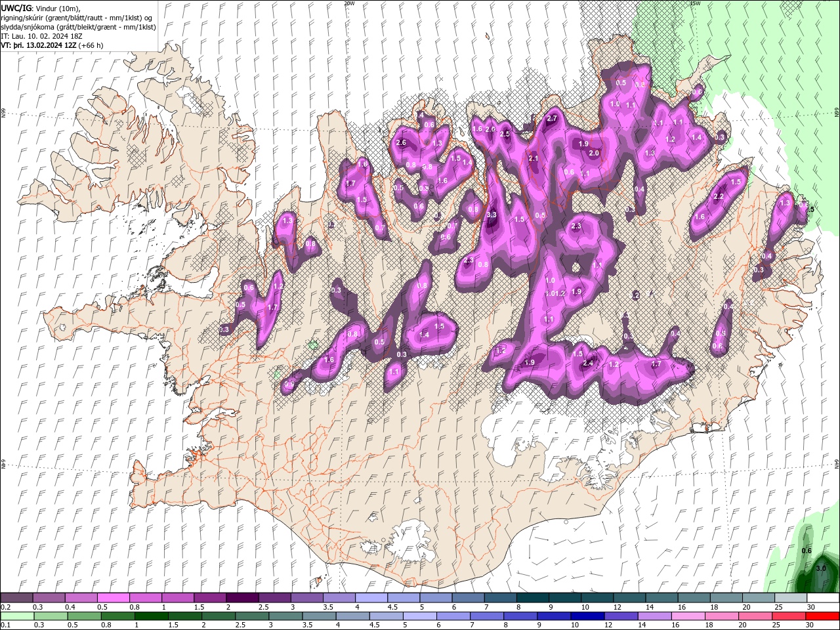
Task: Click the 'UWC/IG' title text
Action: tap(16, 8)
